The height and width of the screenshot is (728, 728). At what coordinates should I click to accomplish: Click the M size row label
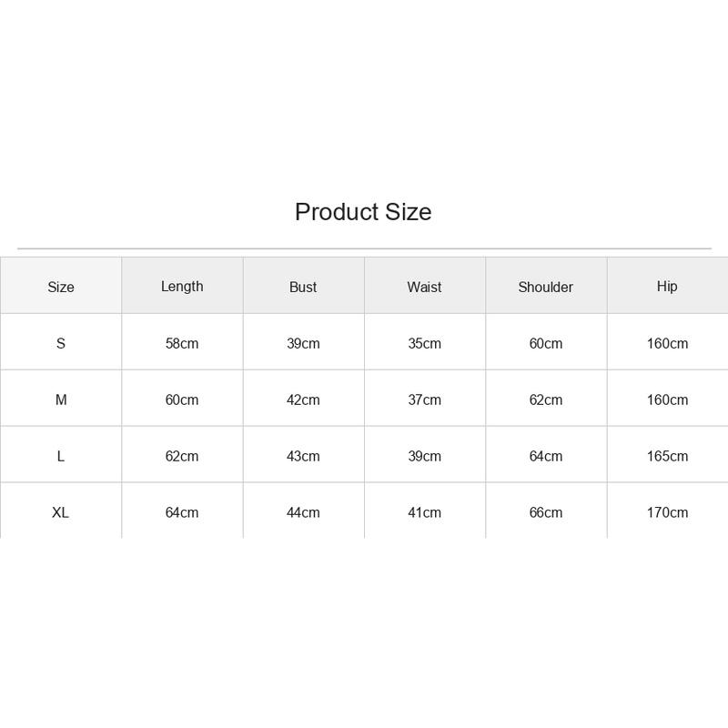[x=61, y=399]
